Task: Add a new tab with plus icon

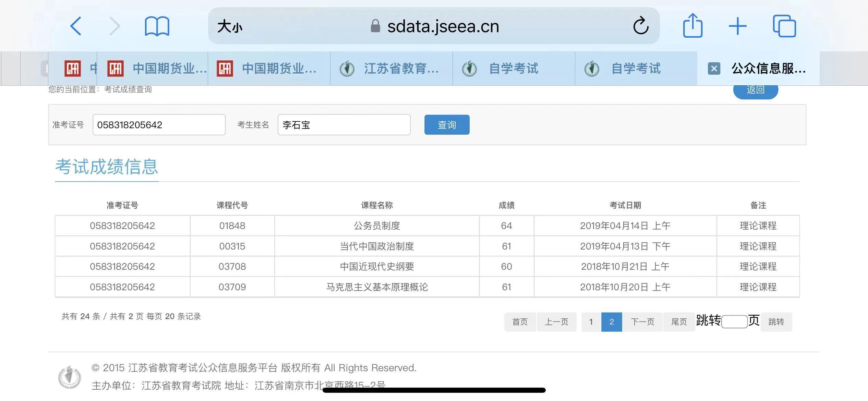Action: (738, 26)
